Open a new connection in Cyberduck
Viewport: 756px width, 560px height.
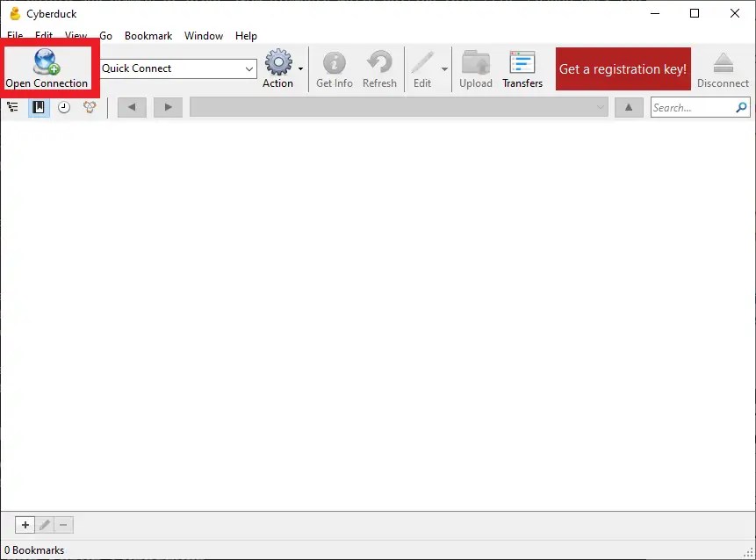pos(47,68)
